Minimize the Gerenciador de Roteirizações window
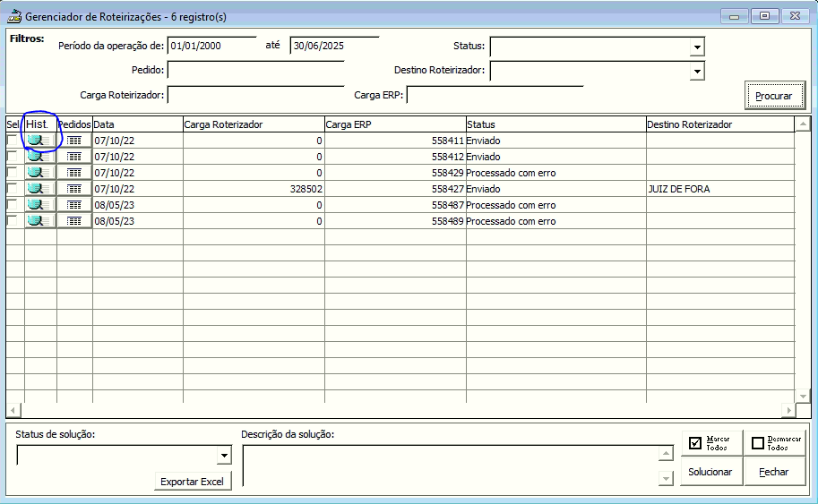This screenshot has height=504, width=818. (x=735, y=16)
